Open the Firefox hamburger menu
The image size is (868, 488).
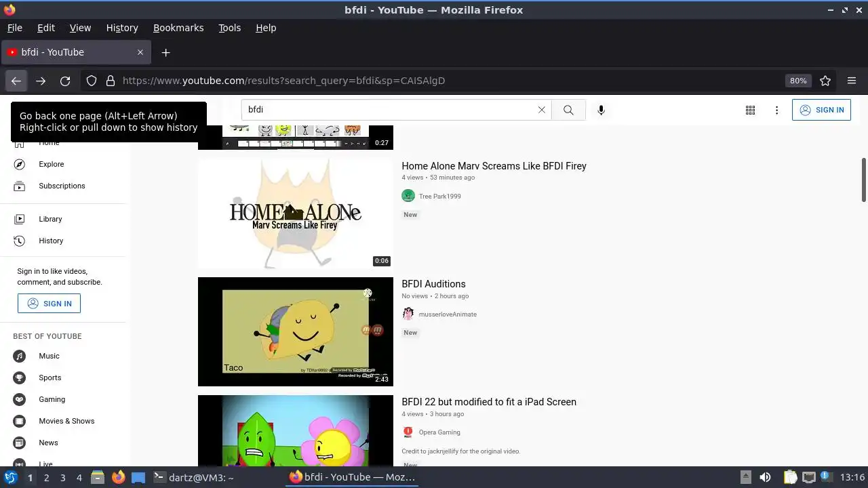(x=852, y=81)
